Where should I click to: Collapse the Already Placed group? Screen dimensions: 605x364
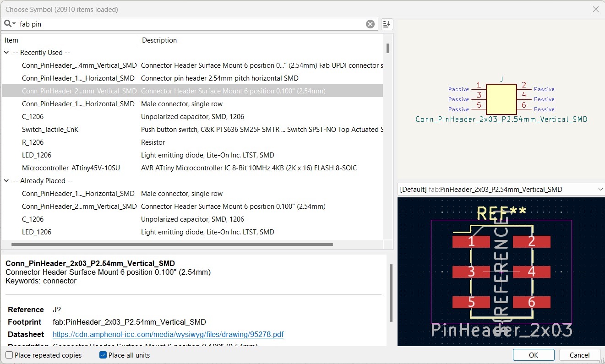click(x=6, y=181)
